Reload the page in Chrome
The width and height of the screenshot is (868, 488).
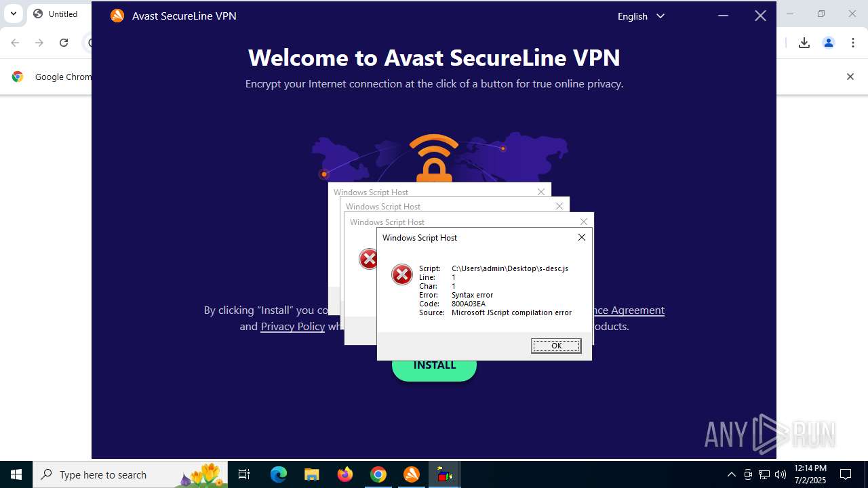pos(64,43)
